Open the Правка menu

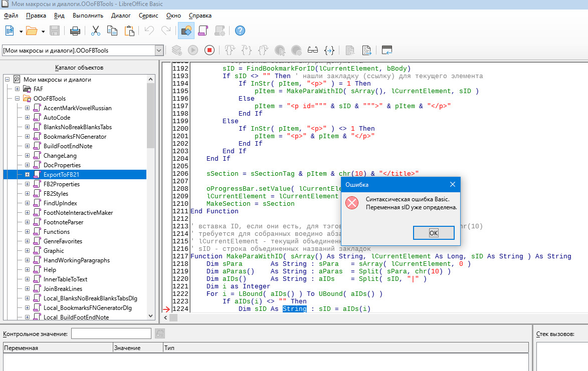pyautogui.click(x=36, y=16)
